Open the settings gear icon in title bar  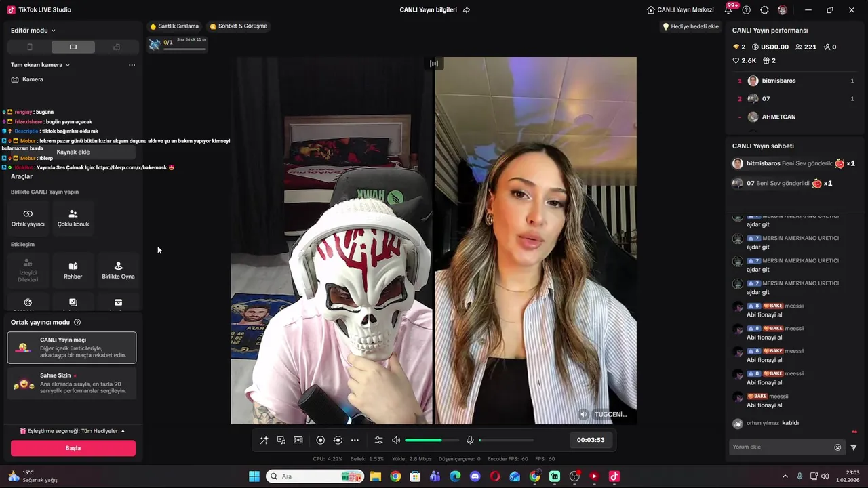point(765,10)
